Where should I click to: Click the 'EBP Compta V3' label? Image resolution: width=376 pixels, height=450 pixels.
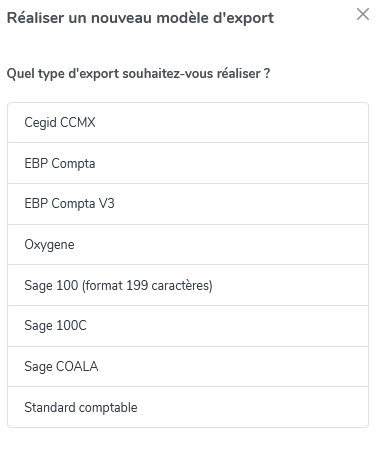(x=69, y=204)
